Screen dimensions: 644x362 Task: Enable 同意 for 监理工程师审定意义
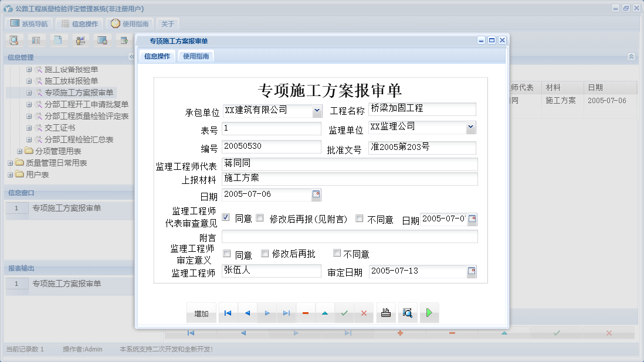226,254
